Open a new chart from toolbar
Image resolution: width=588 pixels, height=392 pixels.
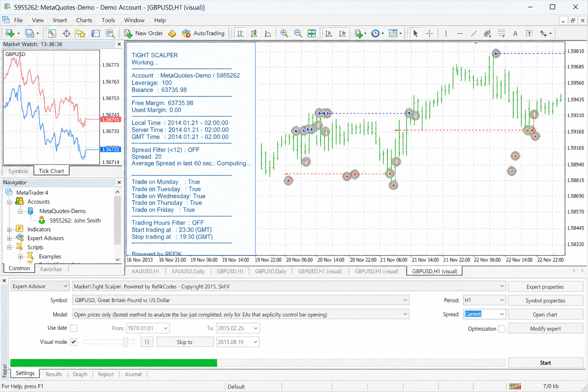(10, 33)
